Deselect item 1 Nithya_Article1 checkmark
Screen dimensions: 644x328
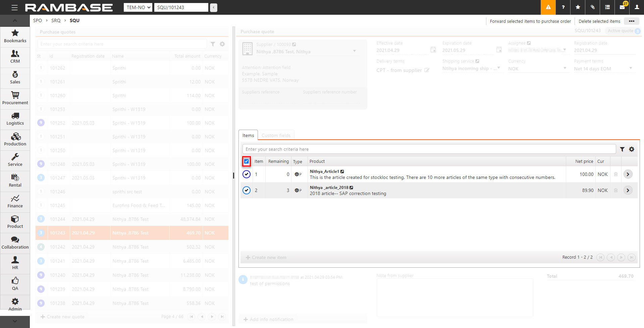click(x=247, y=174)
